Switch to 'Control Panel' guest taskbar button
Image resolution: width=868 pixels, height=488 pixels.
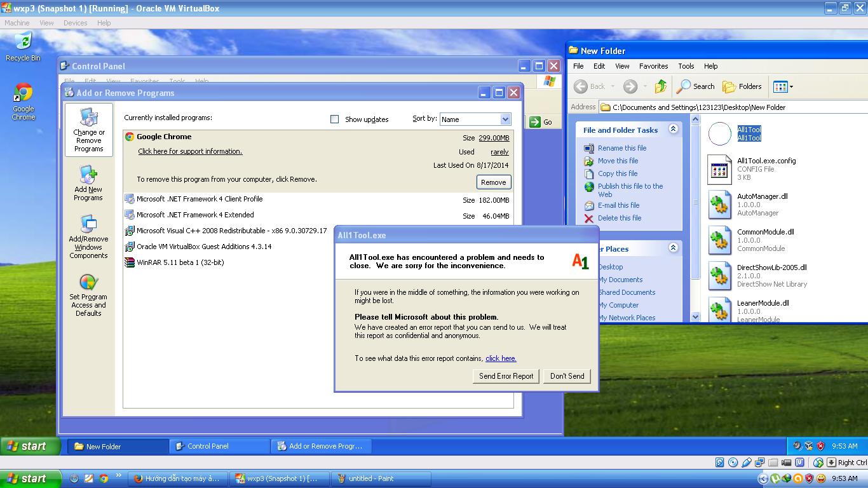tap(220, 446)
